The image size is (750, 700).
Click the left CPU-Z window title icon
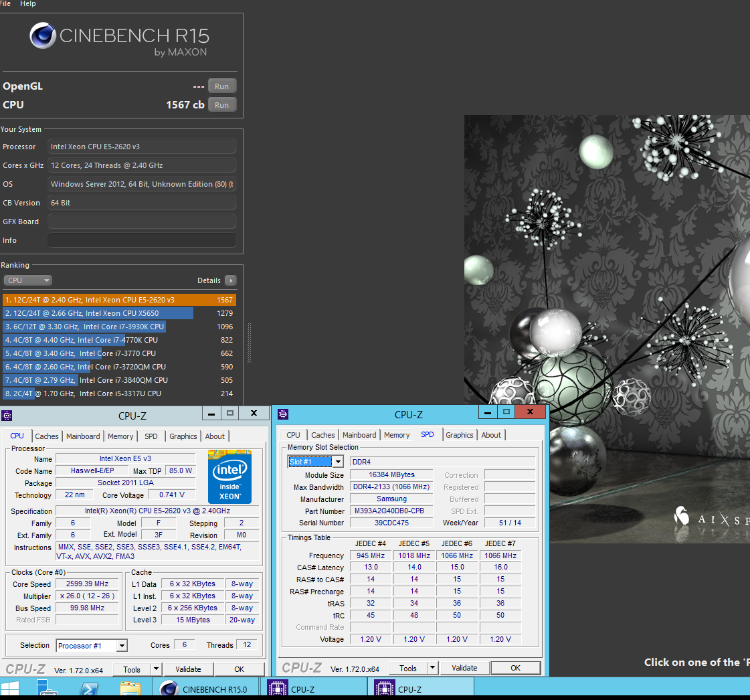pos(7,416)
